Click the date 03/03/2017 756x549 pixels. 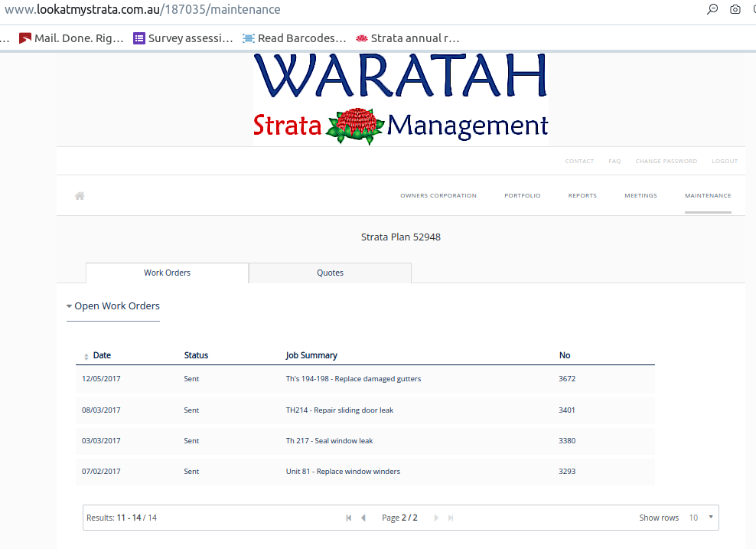(101, 440)
